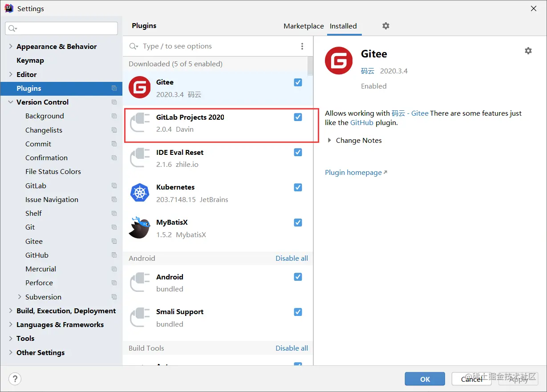The image size is (547, 392).
Task: Click the project-level icon beside Plugins
Action: point(114,88)
